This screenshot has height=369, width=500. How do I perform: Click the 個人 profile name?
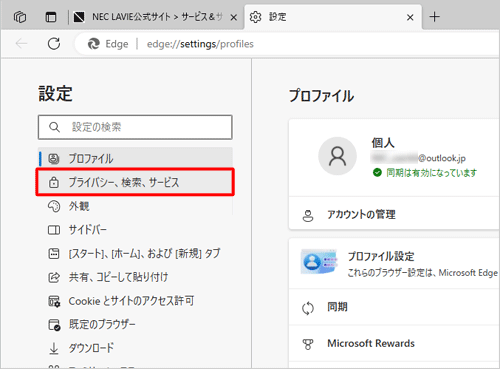[383, 143]
